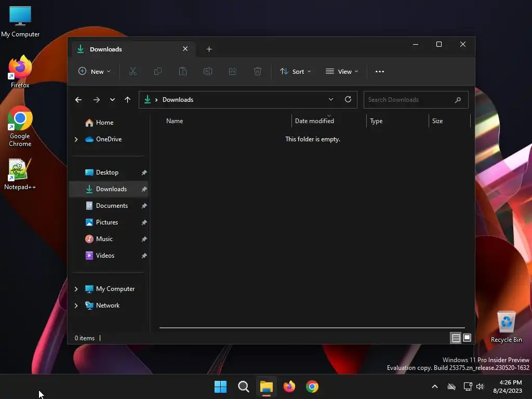Go back with the left arrow
This screenshot has width=532, height=399.
(78, 100)
